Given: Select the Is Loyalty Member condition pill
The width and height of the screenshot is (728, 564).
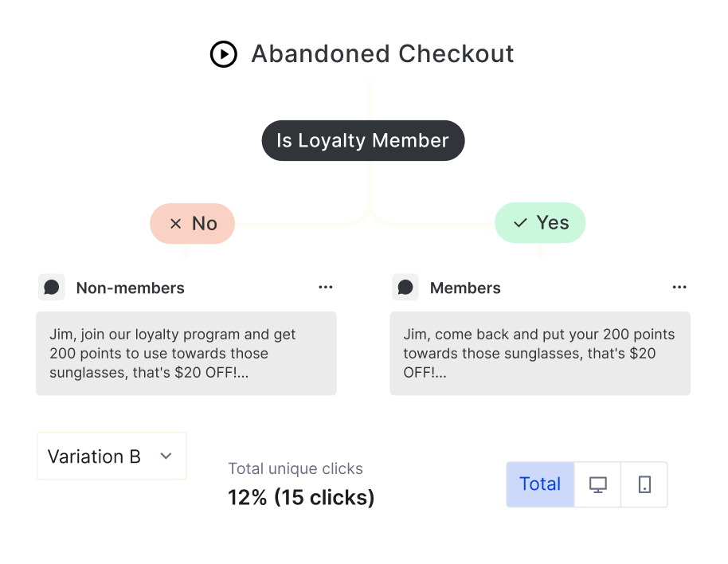Looking at the screenshot, I should [x=362, y=141].
